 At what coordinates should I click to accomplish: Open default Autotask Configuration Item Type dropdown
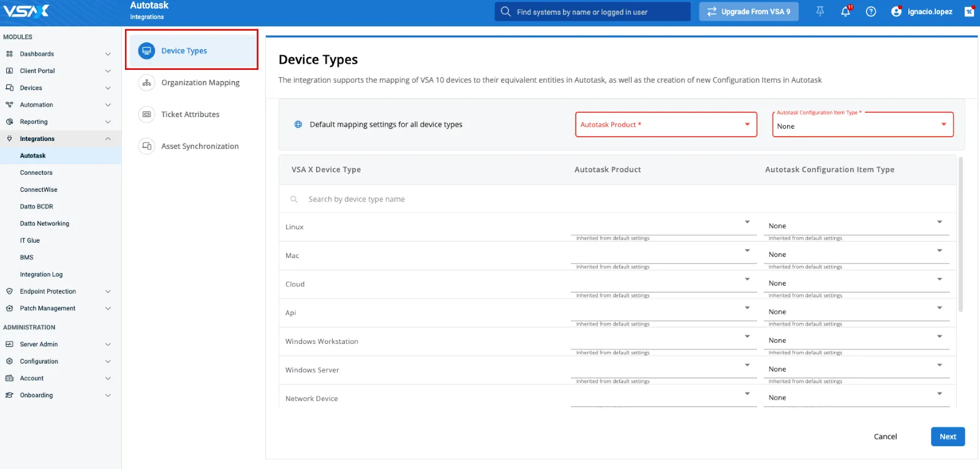pos(862,125)
